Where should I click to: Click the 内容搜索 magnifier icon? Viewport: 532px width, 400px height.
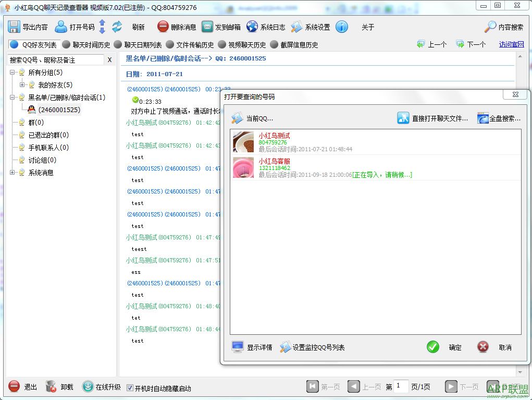(x=490, y=27)
